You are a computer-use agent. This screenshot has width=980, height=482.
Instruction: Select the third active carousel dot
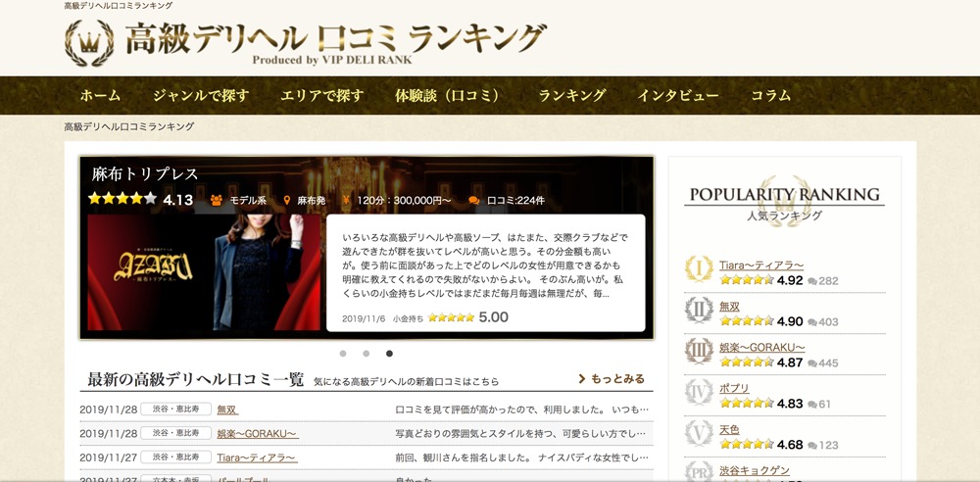[x=390, y=354]
